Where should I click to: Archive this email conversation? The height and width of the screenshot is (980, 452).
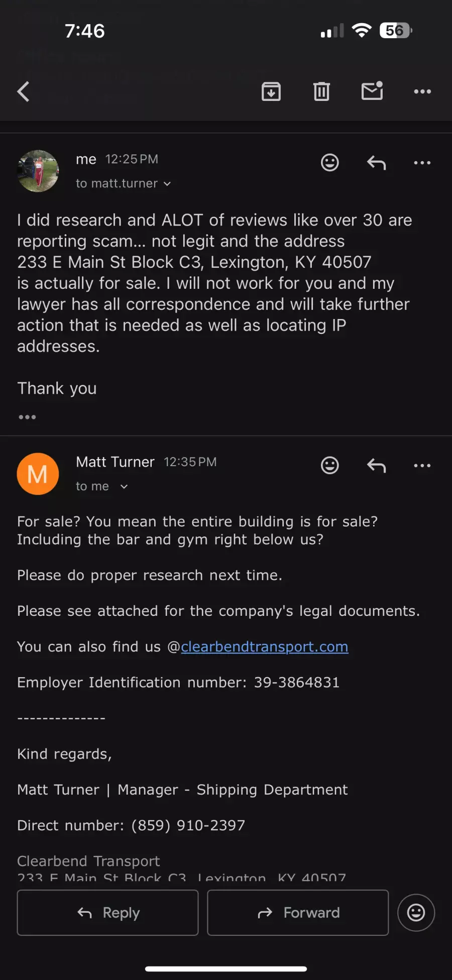271,91
